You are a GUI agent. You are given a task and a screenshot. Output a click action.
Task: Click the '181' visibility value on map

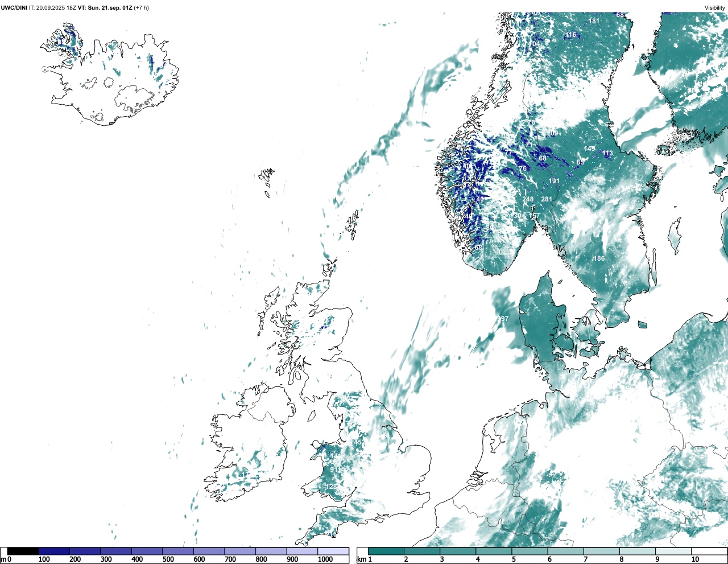(x=594, y=21)
